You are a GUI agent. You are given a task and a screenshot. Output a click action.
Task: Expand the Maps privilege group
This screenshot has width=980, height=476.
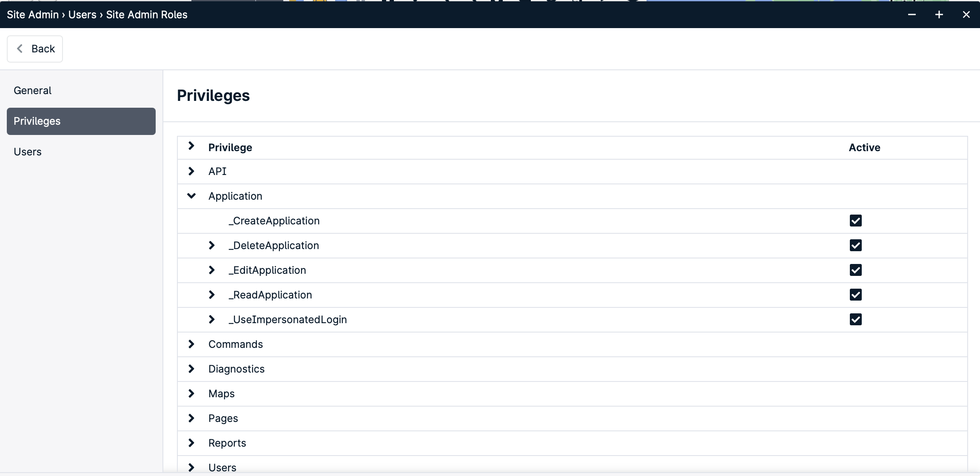pyautogui.click(x=191, y=393)
